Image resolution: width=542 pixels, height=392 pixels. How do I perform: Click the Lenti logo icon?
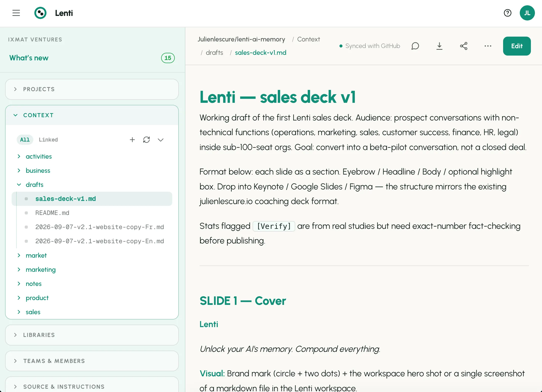(40, 13)
